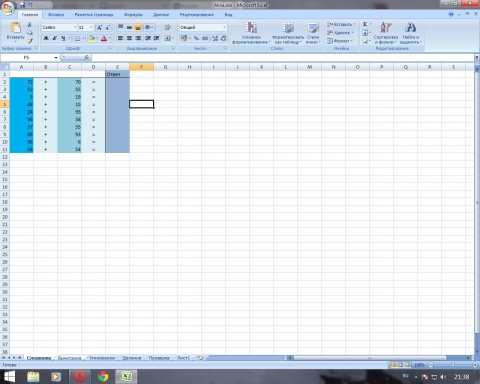Screen dimensions: 480x384
Task: Click the font color A icon
Action: tap(104, 38)
